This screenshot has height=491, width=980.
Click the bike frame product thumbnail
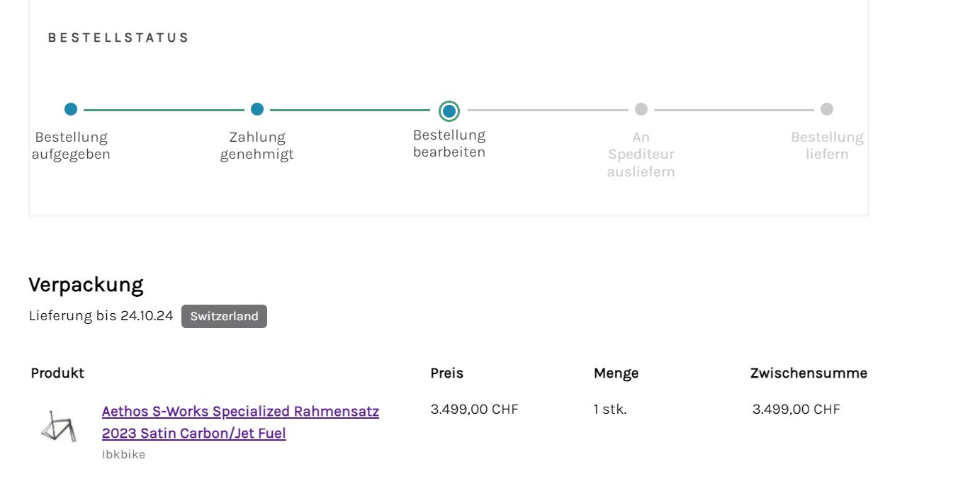pyautogui.click(x=58, y=427)
